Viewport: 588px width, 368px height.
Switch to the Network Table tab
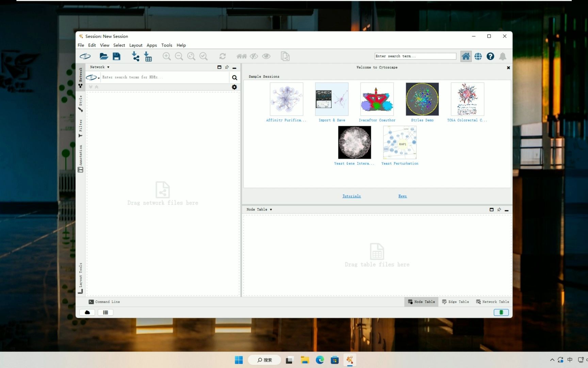pyautogui.click(x=492, y=302)
